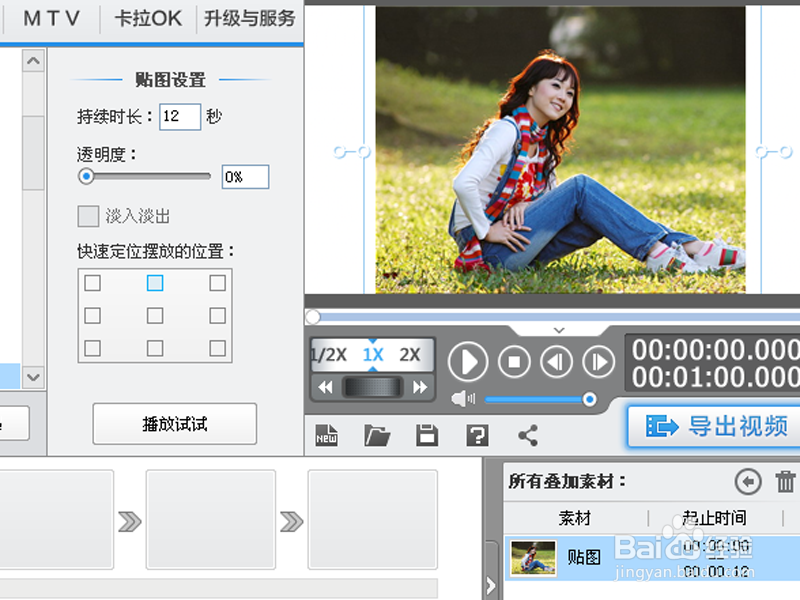The width and height of the screenshot is (800, 600).
Task: Click the second empty storyboard slot
Action: tap(211, 519)
